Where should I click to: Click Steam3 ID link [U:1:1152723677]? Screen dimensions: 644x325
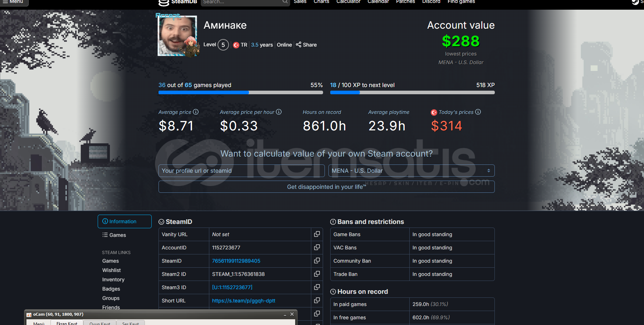tap(232, 287)
